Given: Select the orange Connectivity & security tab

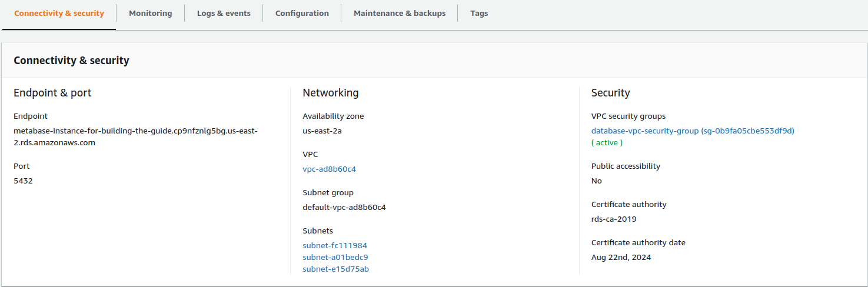Looking at the screenshot, I should pyautogui.click(x=59, y=13).
